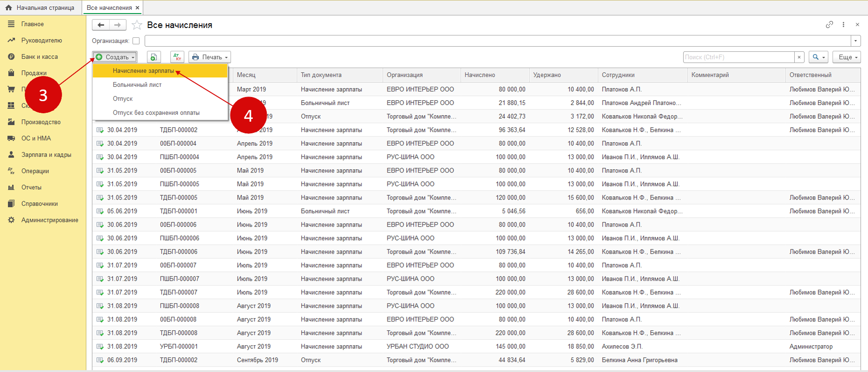Open the Главное section icon in sidebar
The height and width of the screenshot is (372, 868).
pos(11,24)
